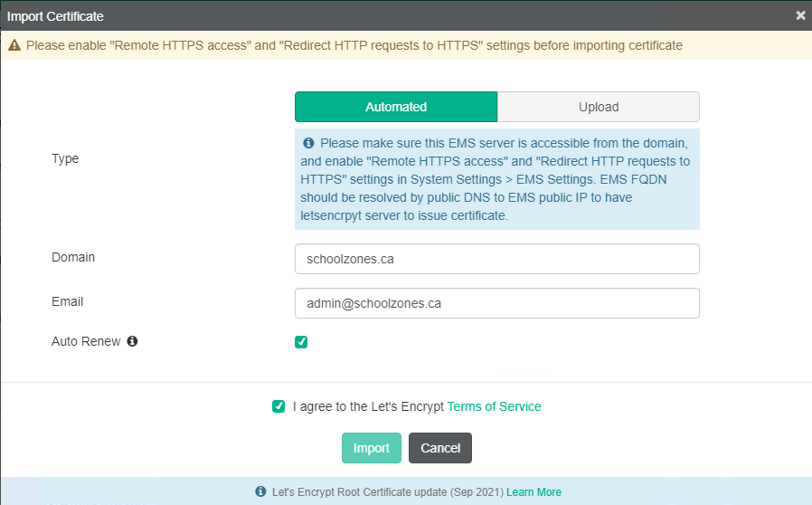Click the blue EMS help message
The width and height of the screenshot is (812, 505).
pos(497,180)
